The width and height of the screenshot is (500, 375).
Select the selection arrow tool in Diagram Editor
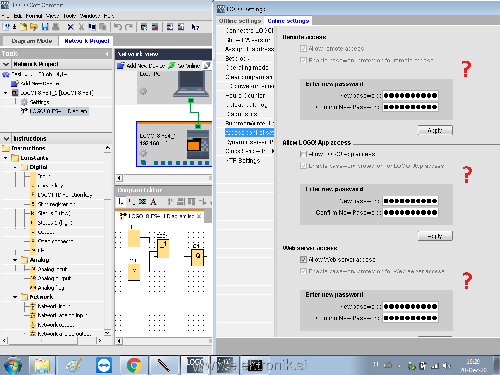121,201
